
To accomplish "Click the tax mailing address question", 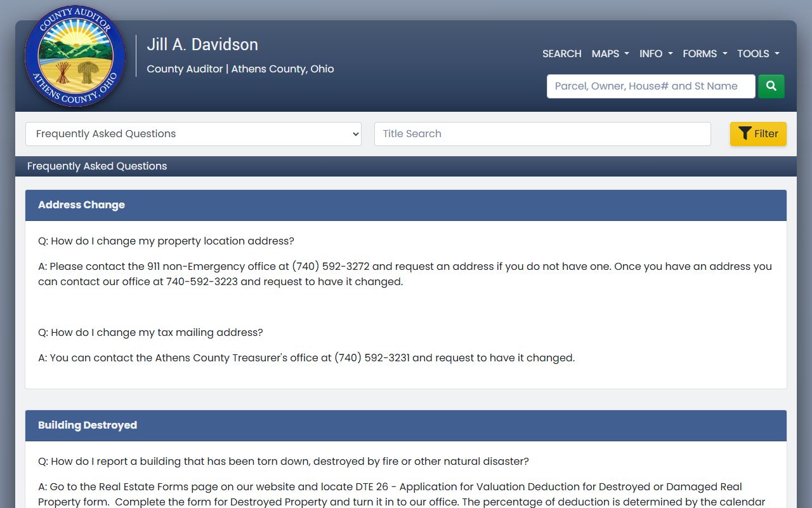I will coord(150,333).
